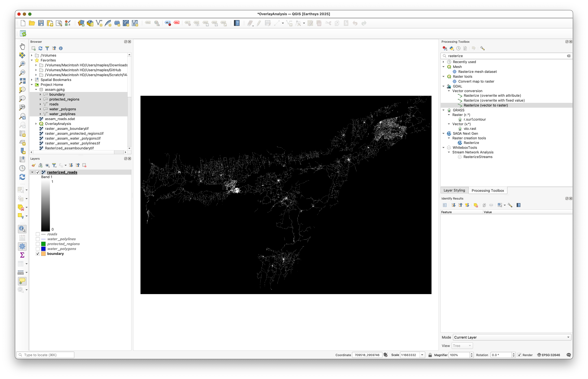Expand the Recently used group
The width and height of the screenshot is (588, 379).
pos(444,62)
